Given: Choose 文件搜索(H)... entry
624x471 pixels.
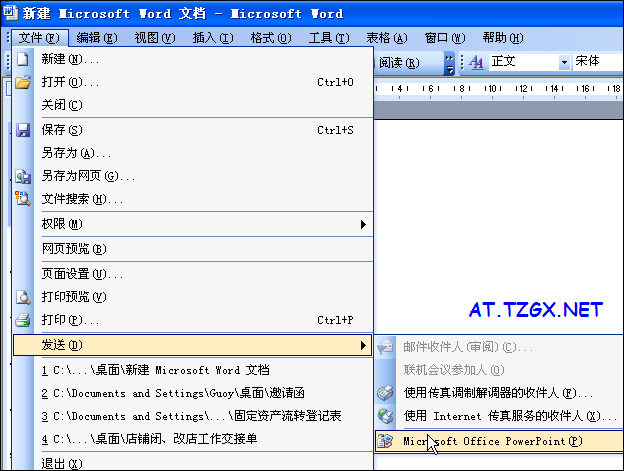Looking at the screenshot, I should click(x=193, y=199).
